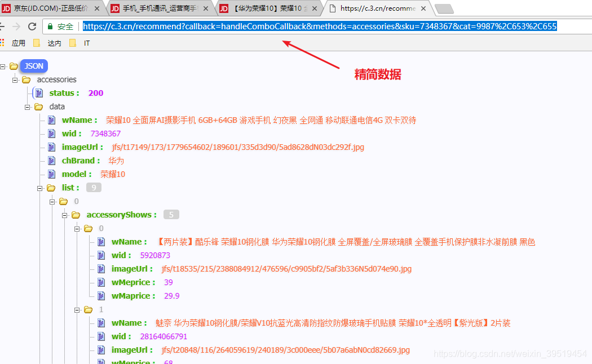Click the list folder icon

pyautogui.click(x=51, y=188)
